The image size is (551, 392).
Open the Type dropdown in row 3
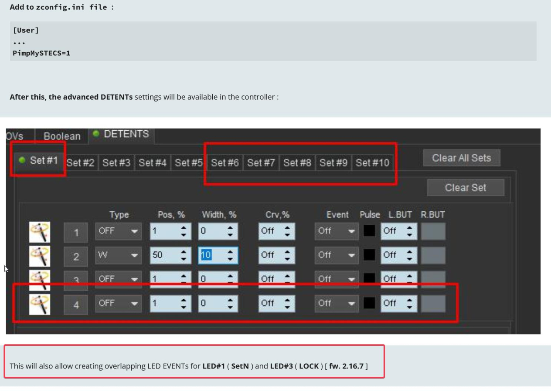coord(118,279)
